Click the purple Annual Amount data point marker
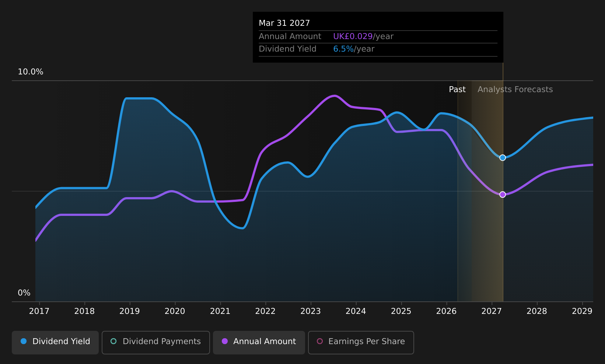605x364 pixels. pos(503,195)
